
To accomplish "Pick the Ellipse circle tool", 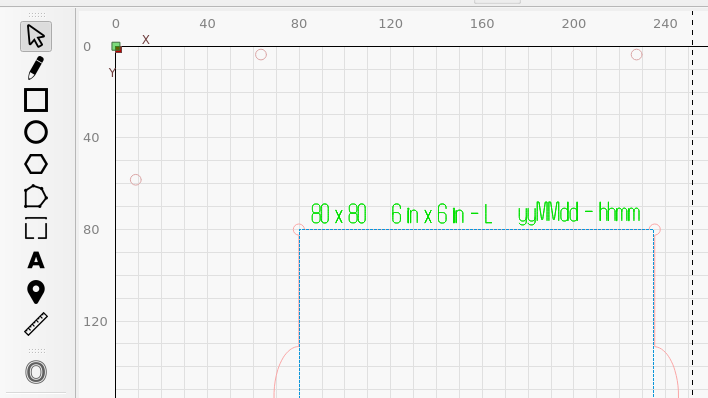I will tap(36, 132).
